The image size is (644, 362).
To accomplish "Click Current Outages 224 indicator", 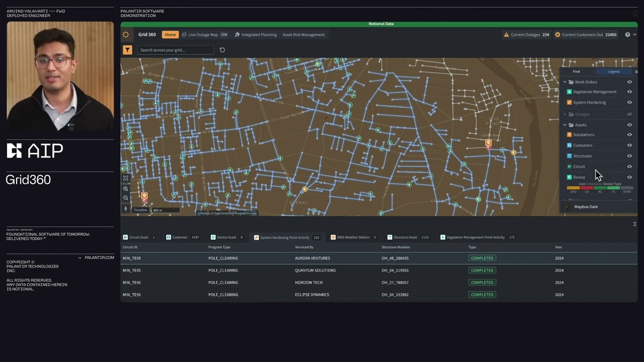I will coord(526,35).
